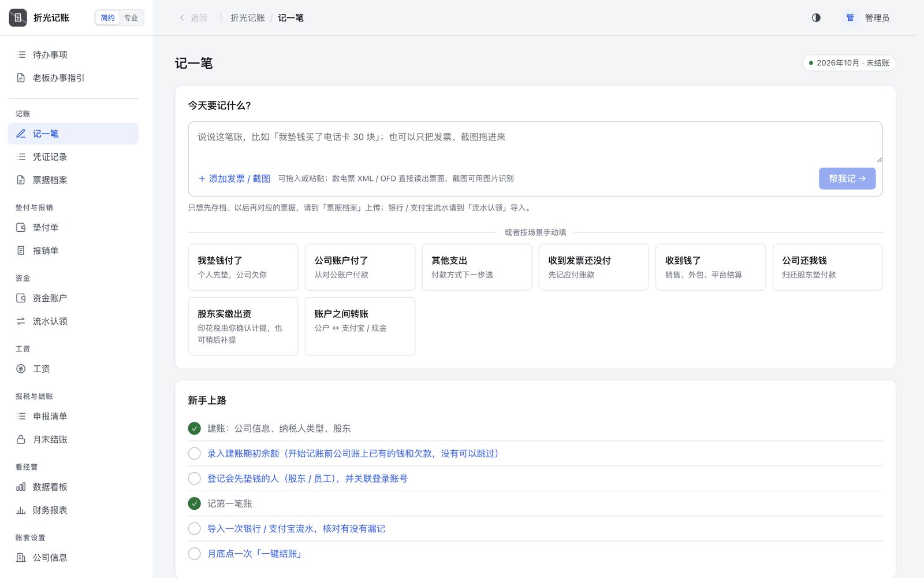Click 添加发票 / 截图 link

[x=234, y=179]
